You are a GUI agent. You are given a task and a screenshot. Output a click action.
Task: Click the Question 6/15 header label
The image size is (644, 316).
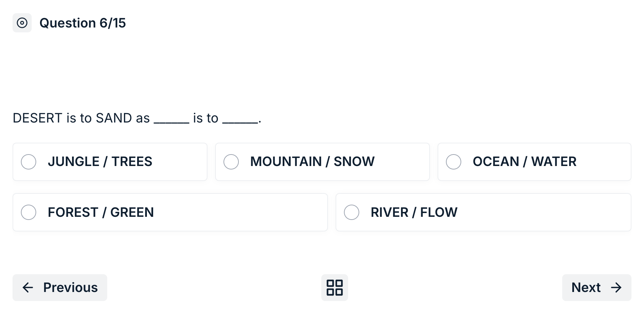click(x=83, y=23)
